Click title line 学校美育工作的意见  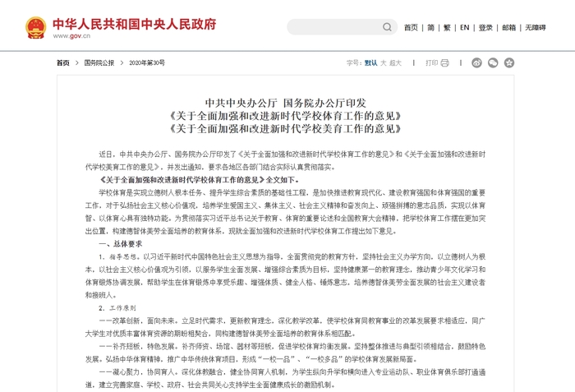click(x=285, y=129)
